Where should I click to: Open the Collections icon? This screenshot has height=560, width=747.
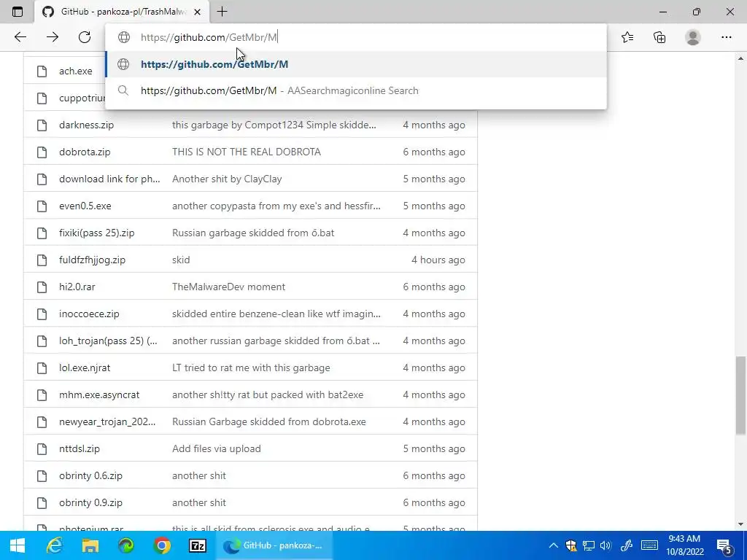point(659,37)
